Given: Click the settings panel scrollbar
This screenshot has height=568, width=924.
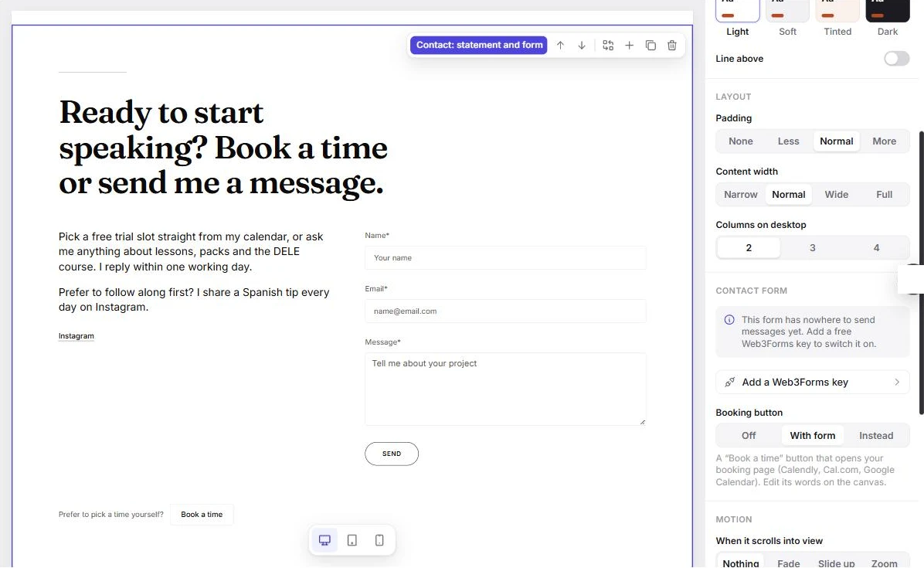Looking at the screenshot, I should tap(921, 273).
